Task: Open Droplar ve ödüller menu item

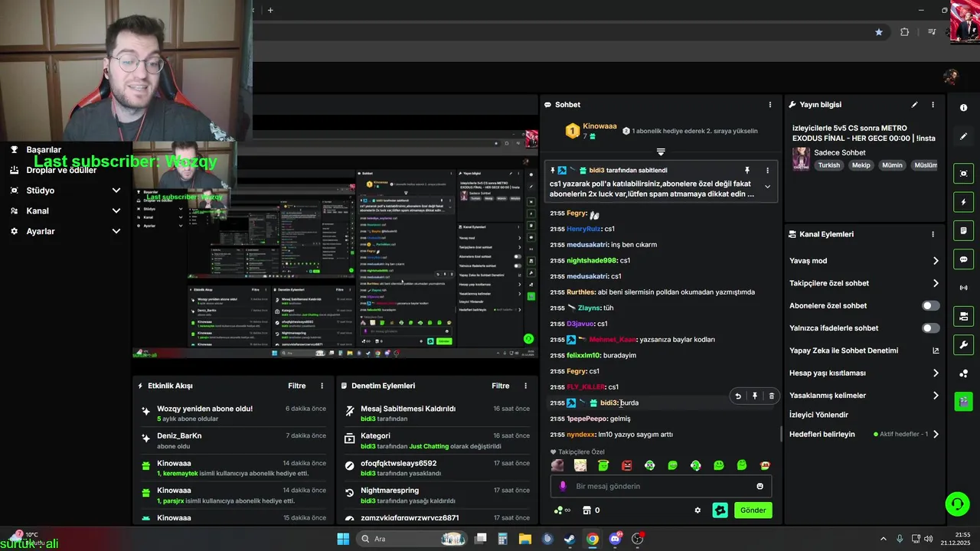Action: coord(61,170)
